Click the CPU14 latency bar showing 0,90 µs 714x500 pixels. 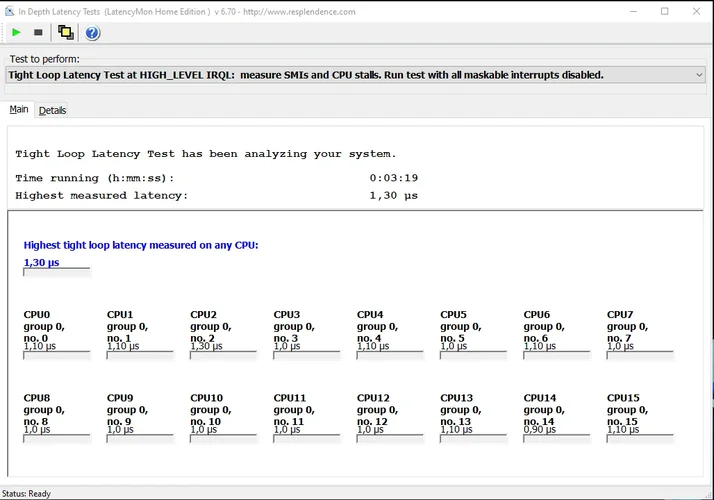(x=557, y=437)
